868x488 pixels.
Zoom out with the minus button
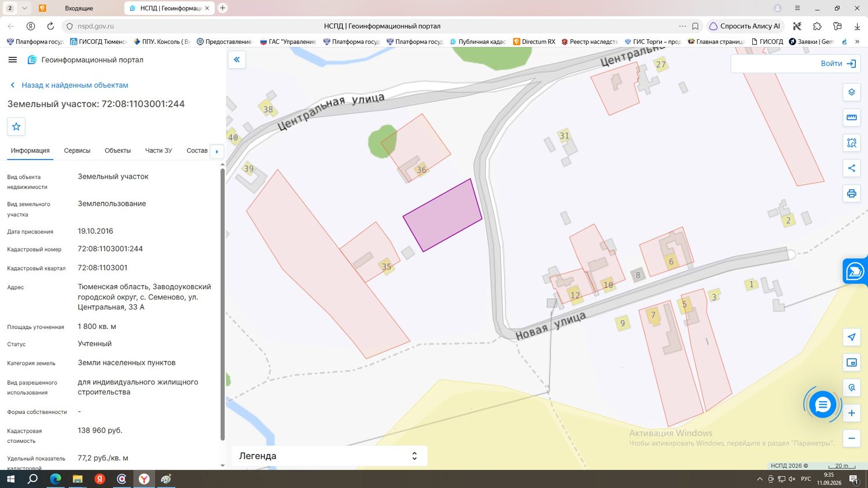[x=851, y=438]
